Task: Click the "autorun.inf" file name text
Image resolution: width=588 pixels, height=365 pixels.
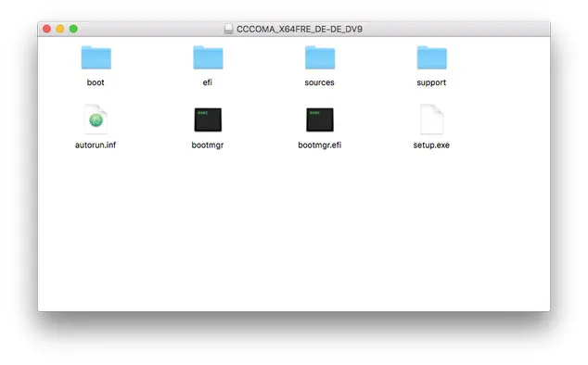Action: point(96,145)
